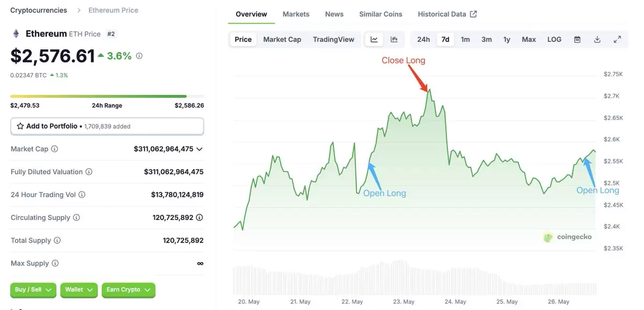
Task: Switch to candlestick chart icon
Action: click(394, 39)
